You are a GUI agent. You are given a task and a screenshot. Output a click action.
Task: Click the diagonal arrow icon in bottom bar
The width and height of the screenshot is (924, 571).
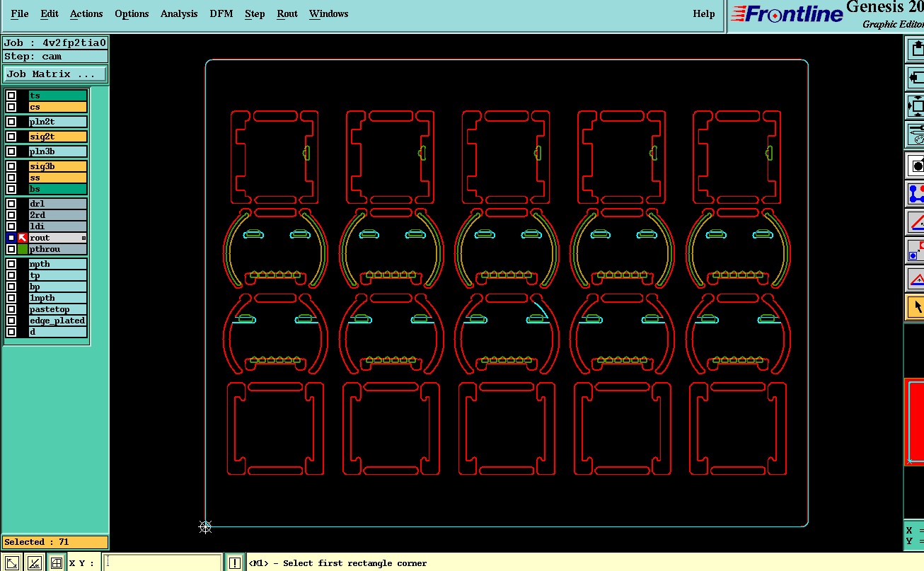tap(13, 563)
